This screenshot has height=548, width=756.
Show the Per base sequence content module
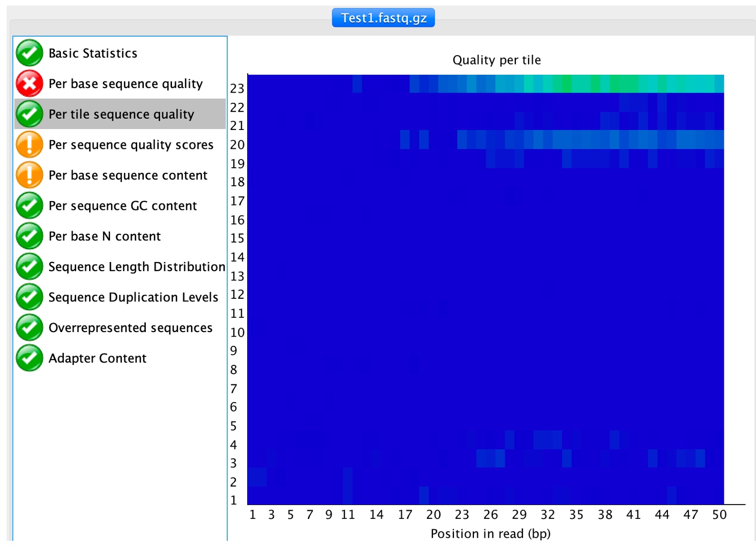coord(128,175)
